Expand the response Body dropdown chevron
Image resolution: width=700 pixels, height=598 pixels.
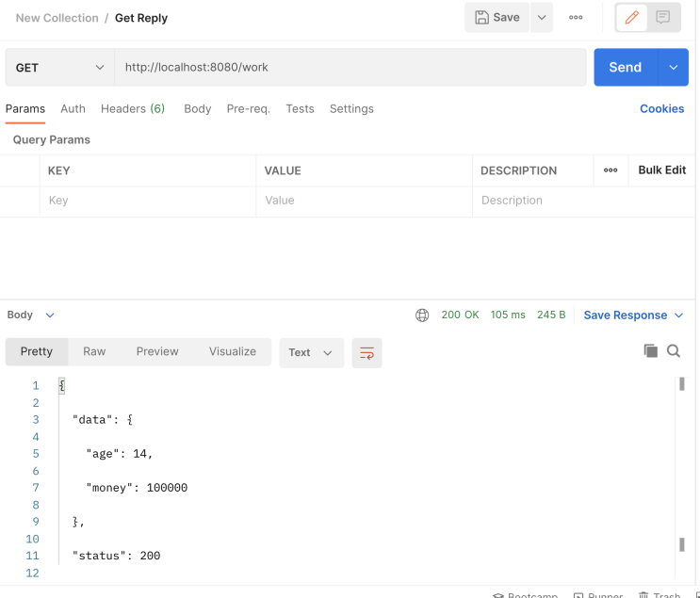click(50, 315)
